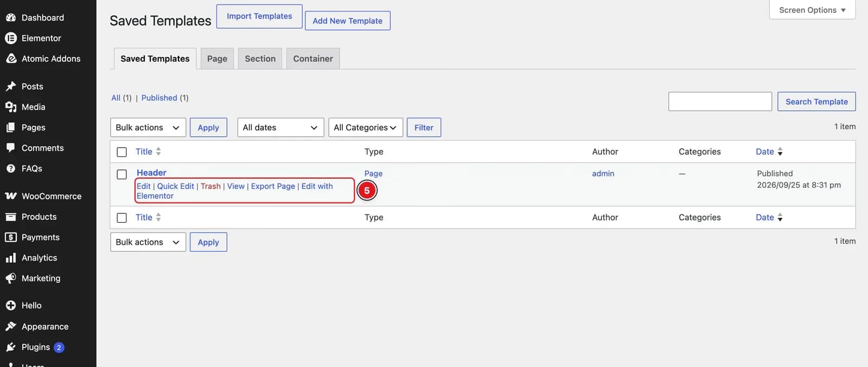Click bottom Date column sort arrows
The image size is (868, 367).
pos(780,218)
